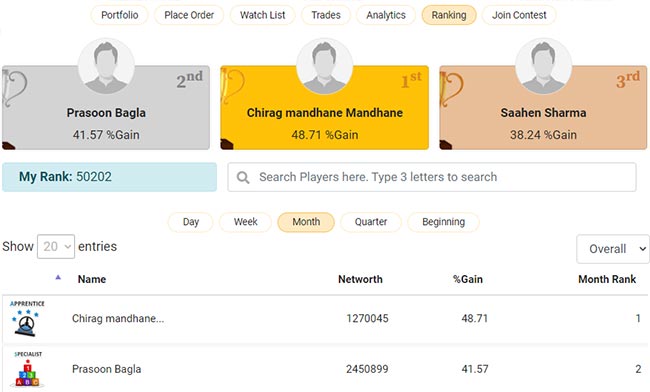The image size is (650, 392).
Task: Choose the Beginning ranking period
Action: [x=443, y=222]
